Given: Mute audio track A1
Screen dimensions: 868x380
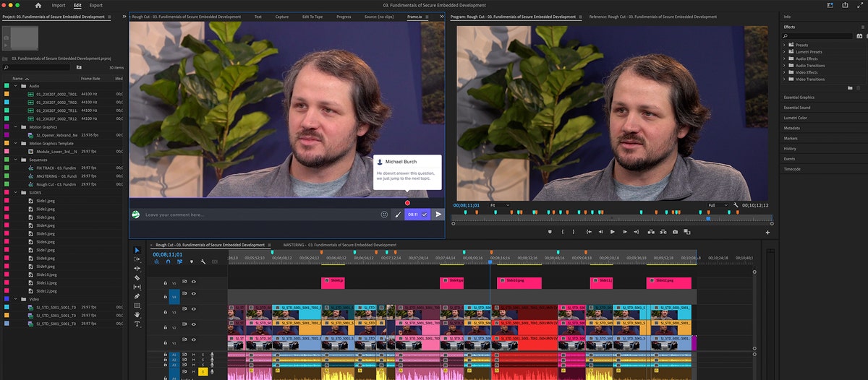Looking at the screenshot, I should (x=193, y=354).
